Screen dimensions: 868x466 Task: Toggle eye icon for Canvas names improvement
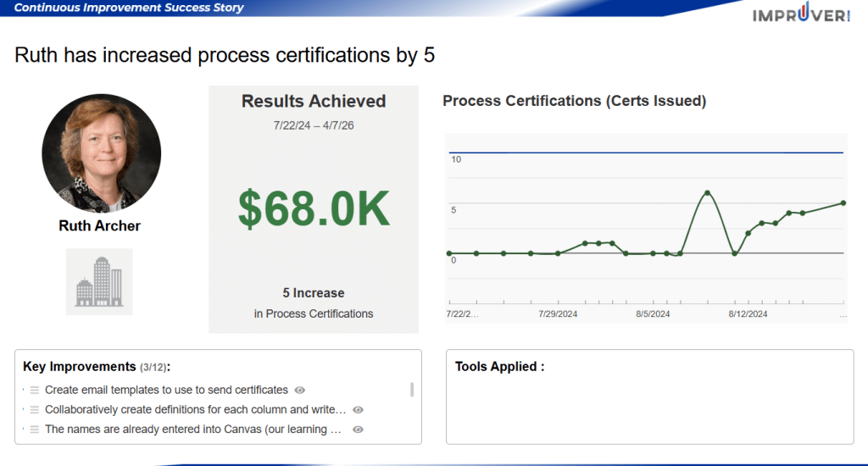(x=358, y=430)
